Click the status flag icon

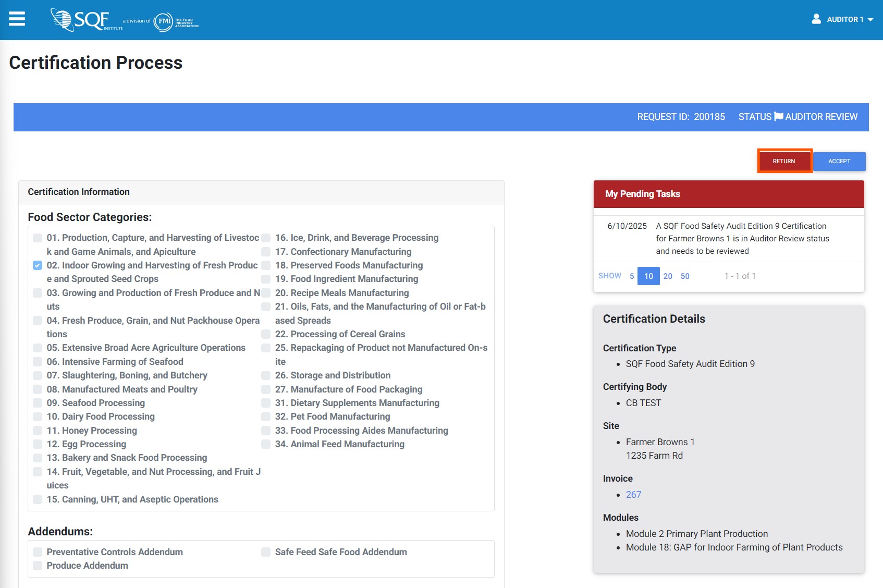(x=778, y=117)
